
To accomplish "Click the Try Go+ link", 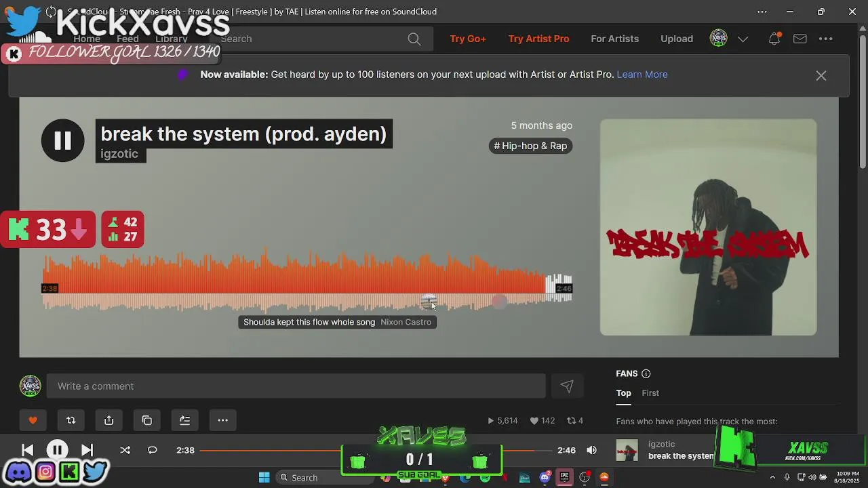I will (x=468, y=39).
